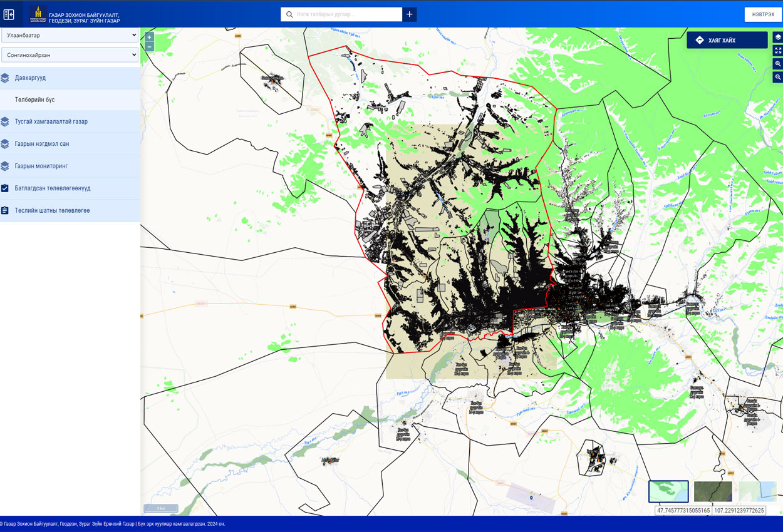Expand the Тусгай хамгаалалттай газар section

tap(70, 122)
